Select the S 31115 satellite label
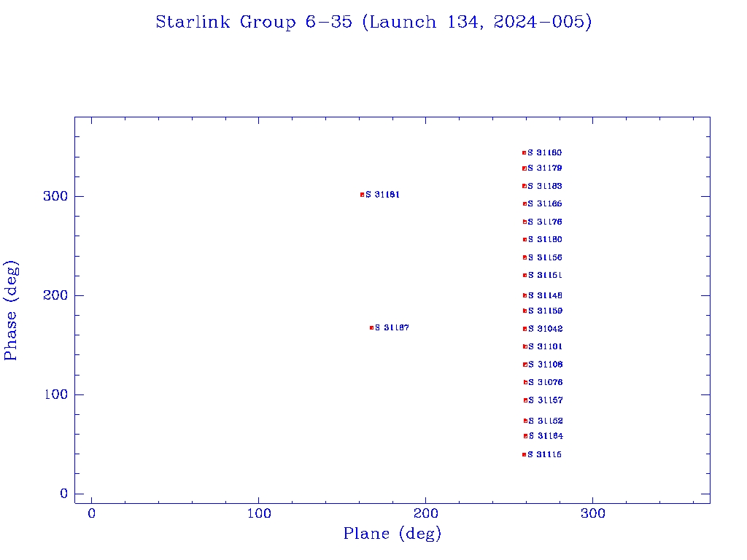 coord(544,455)
